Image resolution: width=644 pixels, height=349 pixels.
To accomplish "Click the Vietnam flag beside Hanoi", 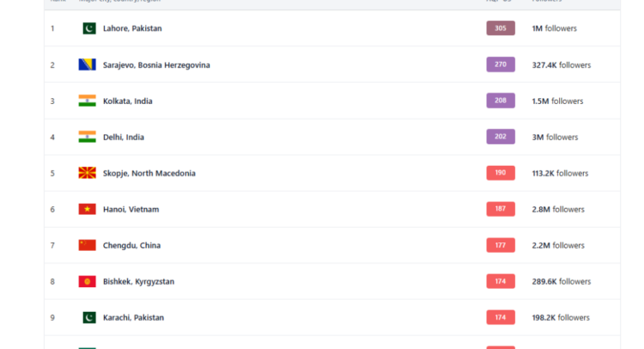I will pyautogui.click(x=87, y=209).
